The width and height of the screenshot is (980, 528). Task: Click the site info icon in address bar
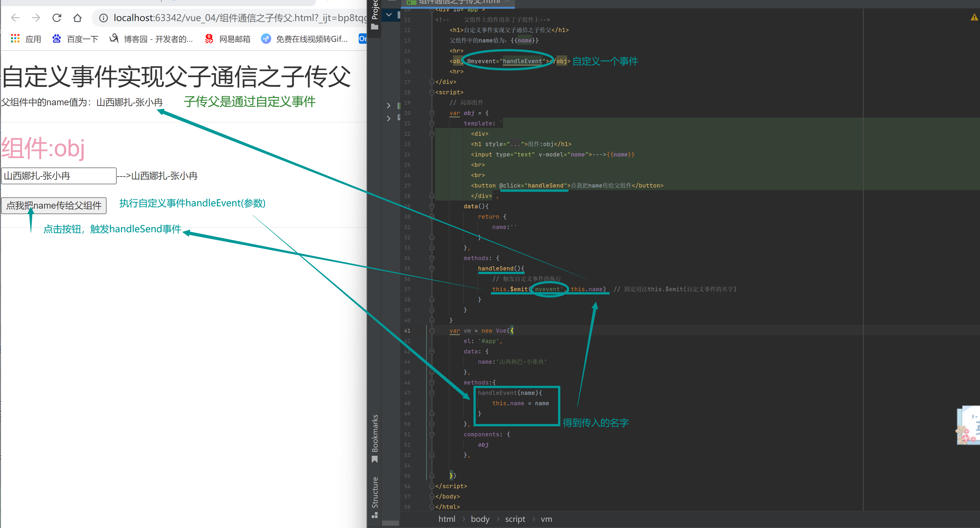(103, 18)
